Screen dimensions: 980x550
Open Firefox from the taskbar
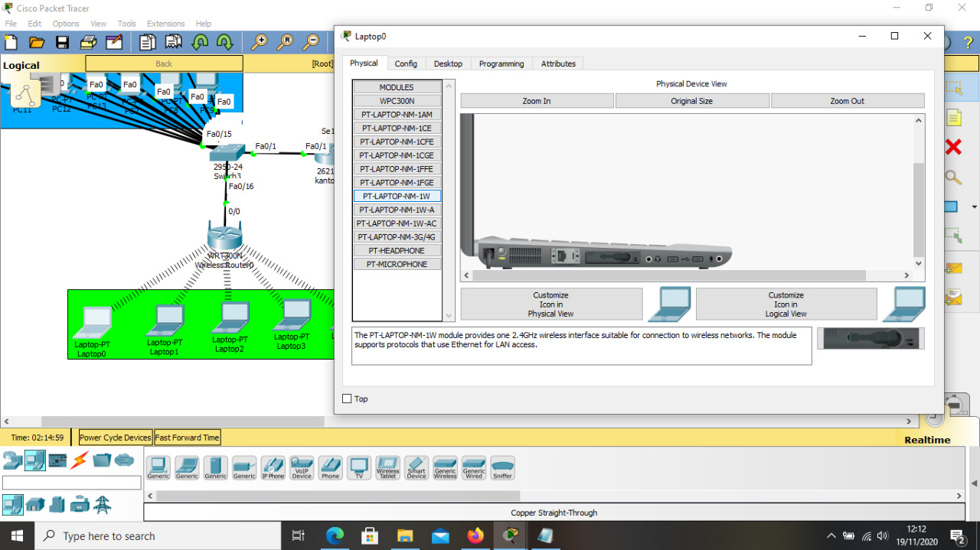[475, 535]
